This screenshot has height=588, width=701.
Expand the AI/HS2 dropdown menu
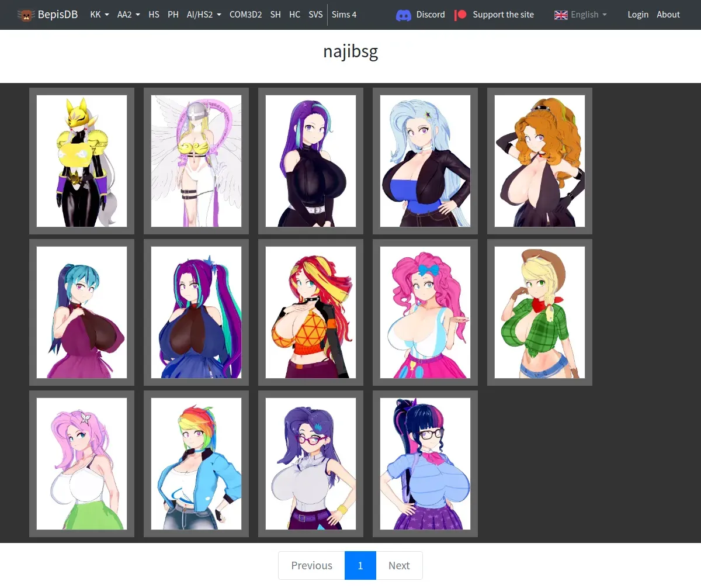[x=204, y=15]
